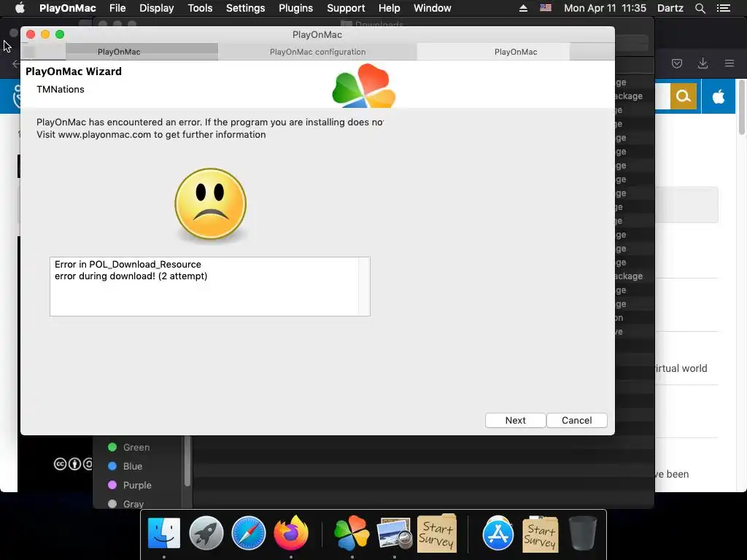The height and width of the screenshot is (560, 747).
Task: Open the Help menu
Action: (x=389, y=8)
